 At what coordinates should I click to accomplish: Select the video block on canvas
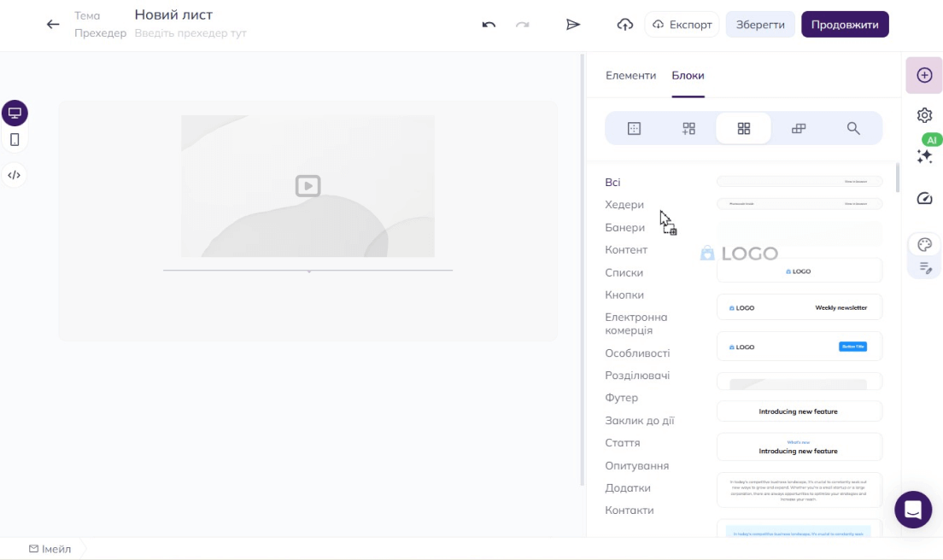coord(307,186)
